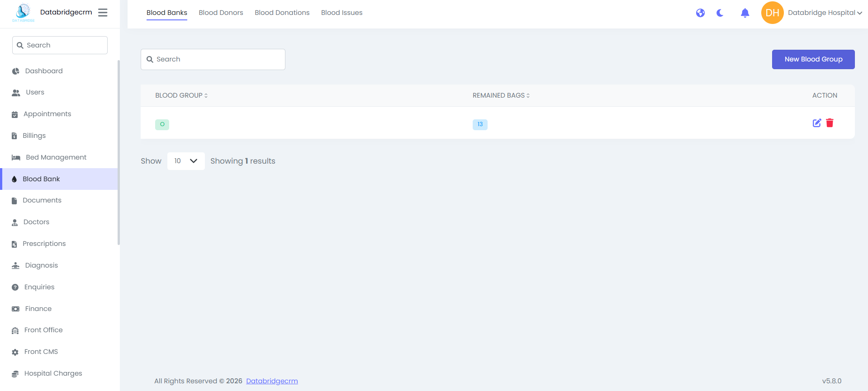Click the ACTION column header
This screenshot has width=868, height=391.
(x=825, y=95)
